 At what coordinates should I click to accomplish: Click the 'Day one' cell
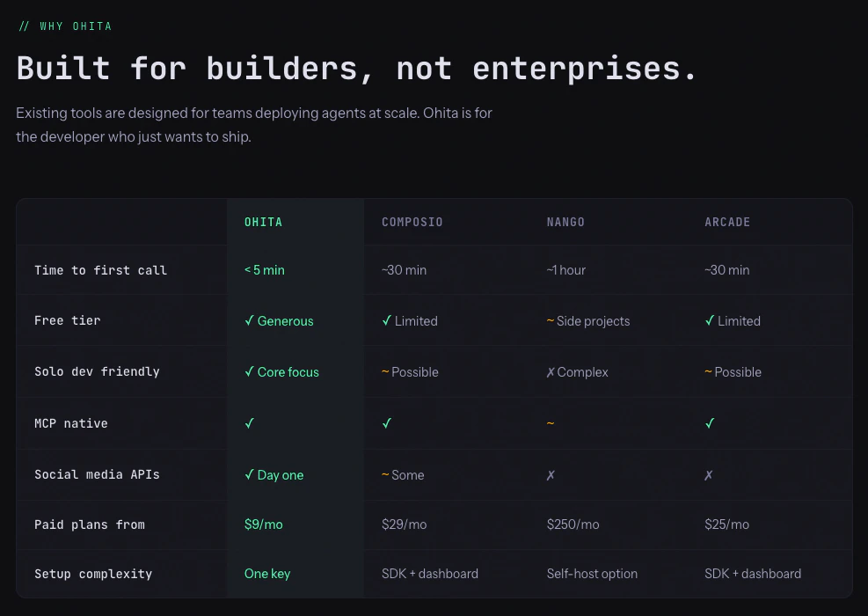click(x=274, y=475)
